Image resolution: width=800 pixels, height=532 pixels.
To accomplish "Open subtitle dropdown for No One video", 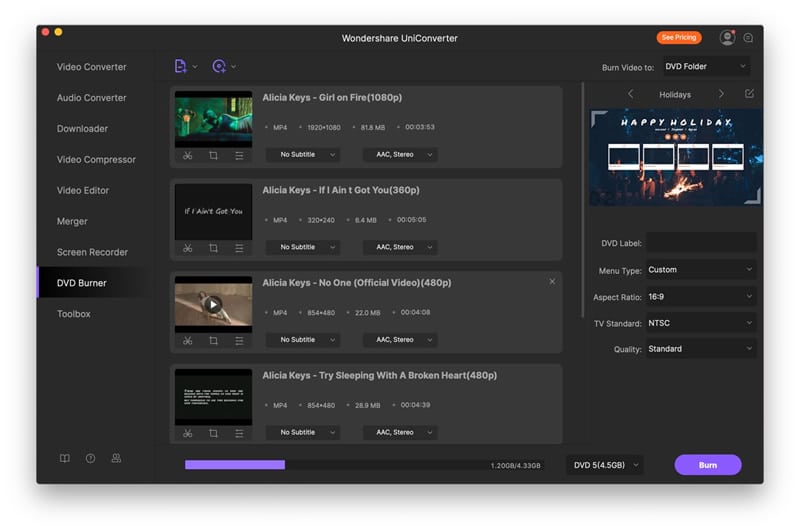I will pyautogui.click(x=303, y=340).
